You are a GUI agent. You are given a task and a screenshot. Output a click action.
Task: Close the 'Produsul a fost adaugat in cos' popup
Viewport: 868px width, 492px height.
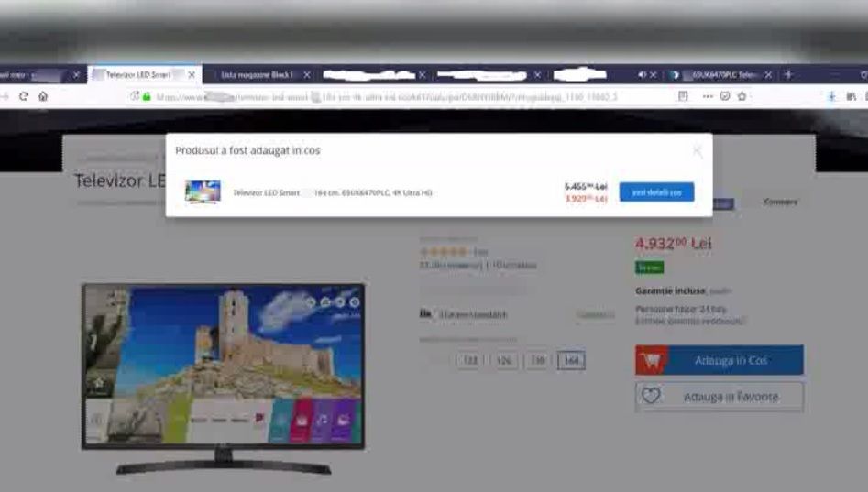[697, 151]
